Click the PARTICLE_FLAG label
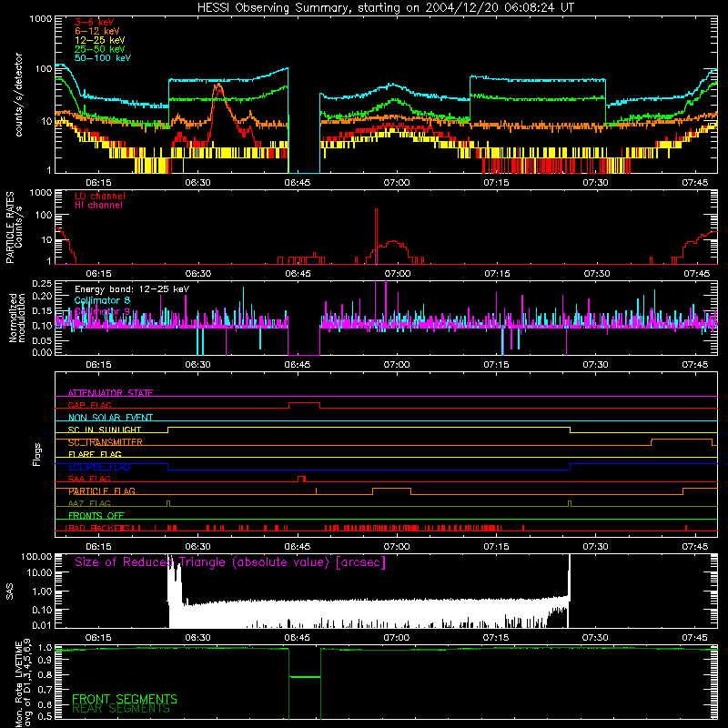This screenshot has height=728, width=728. (102, 490)
